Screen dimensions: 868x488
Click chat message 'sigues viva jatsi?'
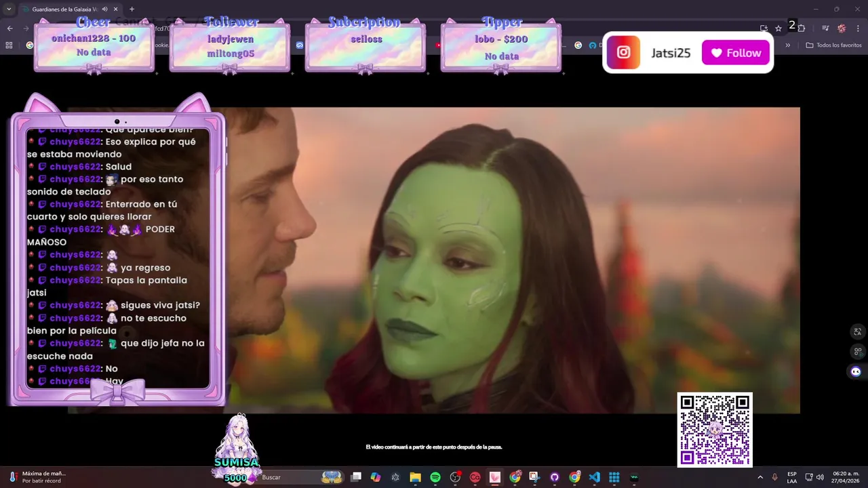coord(160,306)
